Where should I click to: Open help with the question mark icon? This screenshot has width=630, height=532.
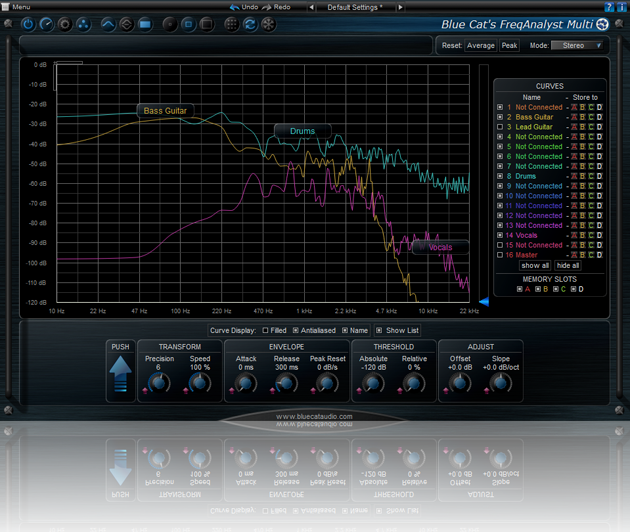[609, 7]
